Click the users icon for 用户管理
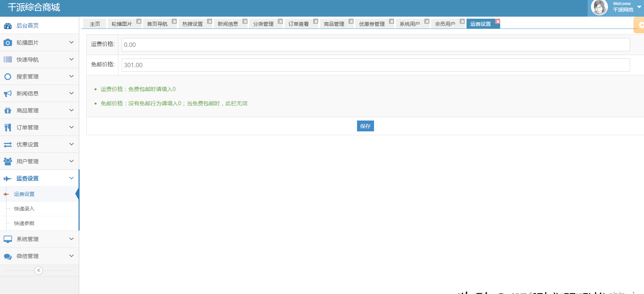 [x=7, y=161]
